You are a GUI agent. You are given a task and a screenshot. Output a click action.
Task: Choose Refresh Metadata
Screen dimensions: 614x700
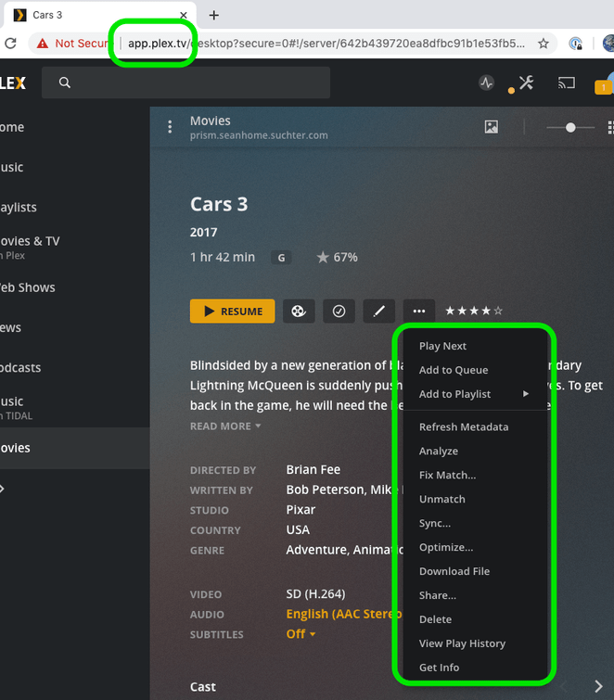pyautogui.click(x=475, y=427)
